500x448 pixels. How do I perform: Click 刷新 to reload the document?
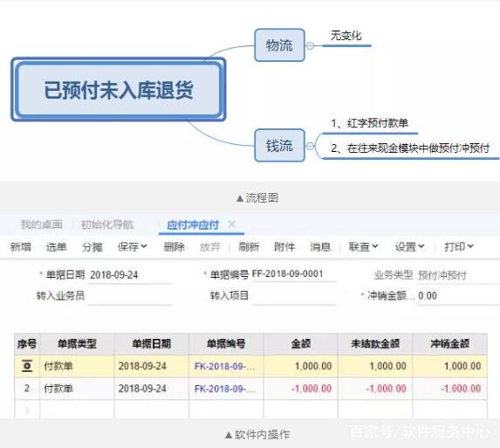click(x=249, y=246)
